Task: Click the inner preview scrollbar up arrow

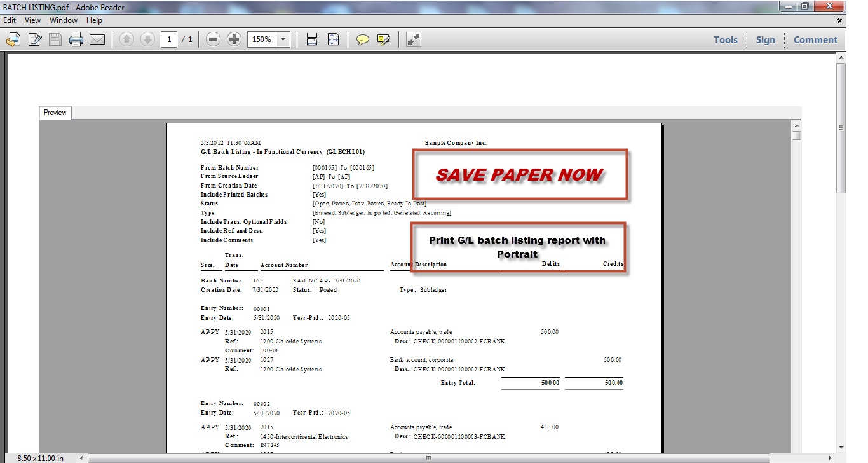Action: (x=796, y=125)
